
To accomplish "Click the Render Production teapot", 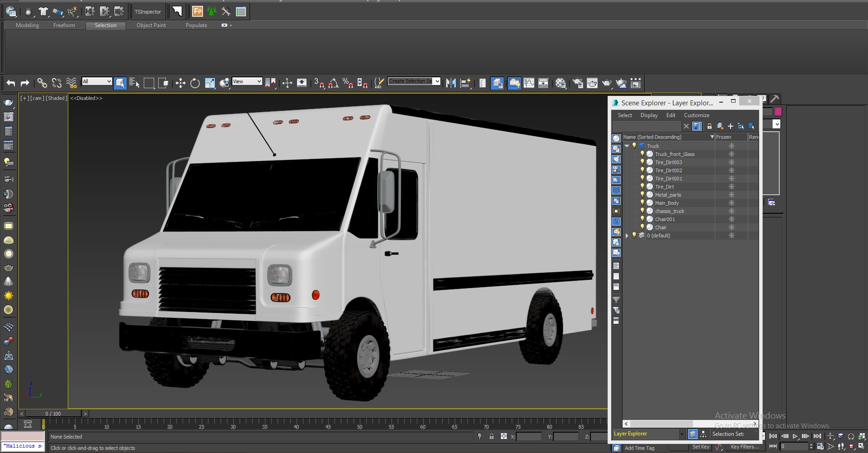I will point(607,83).
